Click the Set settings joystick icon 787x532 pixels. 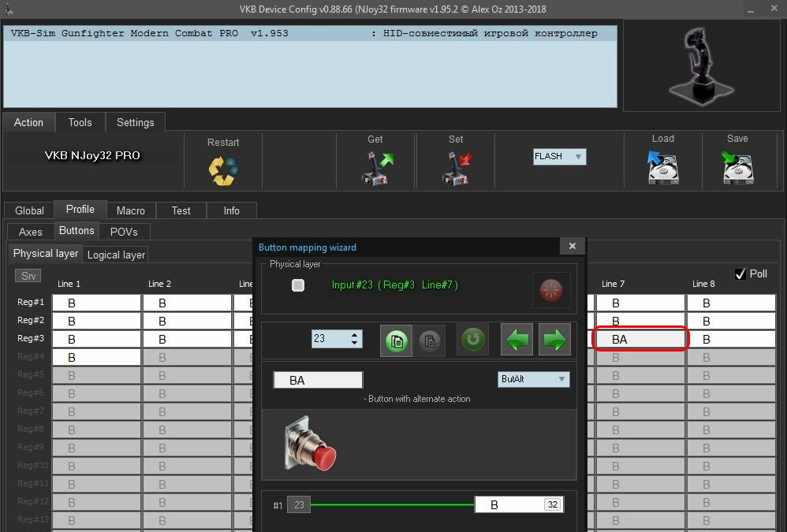tap(457, 169)
